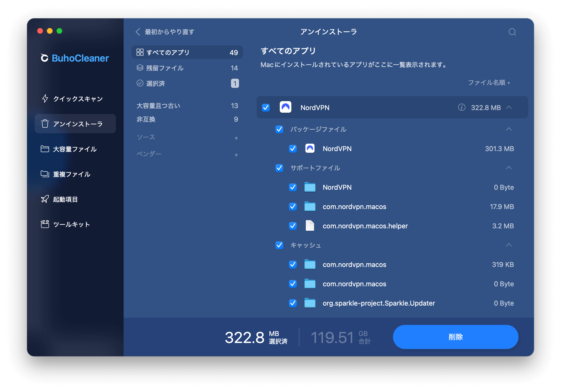This screenshot has width=561, height=392.
Task: Click the trash icon for アンインストーラ
Action: 45,124
